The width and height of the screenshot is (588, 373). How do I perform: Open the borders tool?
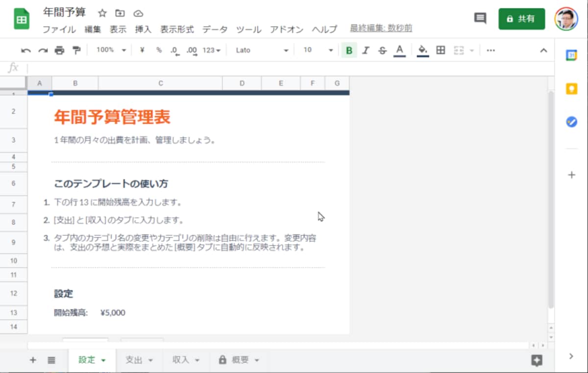coord(441,50)
